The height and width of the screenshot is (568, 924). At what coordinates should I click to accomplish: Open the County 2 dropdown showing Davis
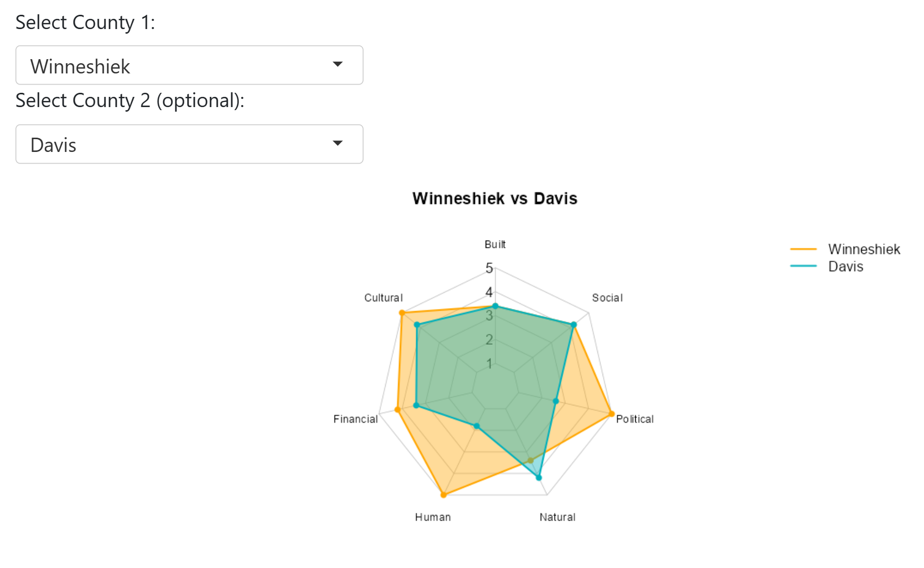tap(189, 144)
